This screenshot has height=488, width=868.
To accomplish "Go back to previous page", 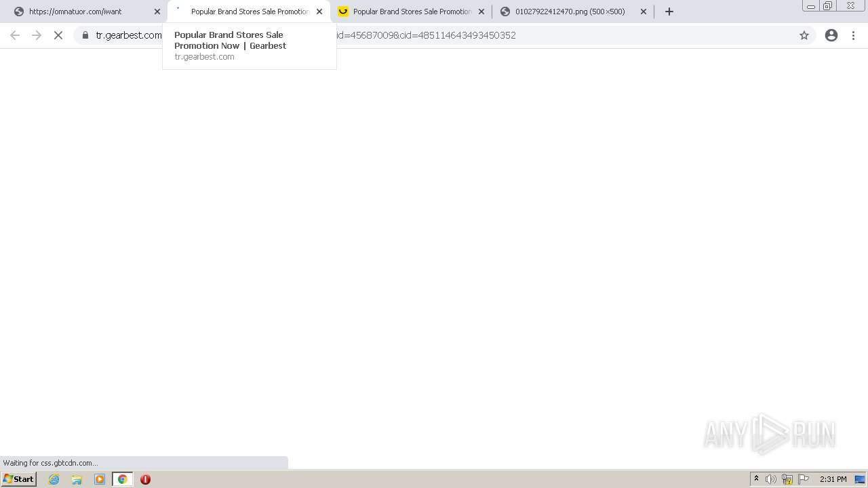I will [x=15, y=35].
